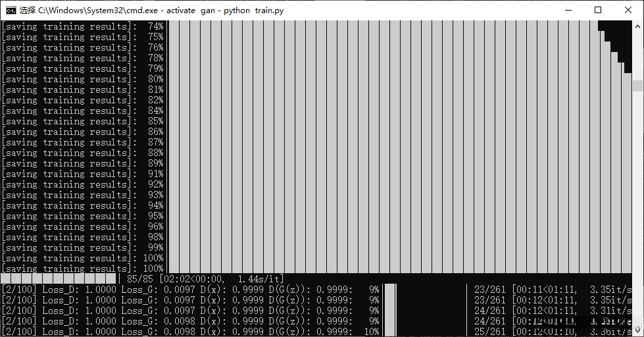Viewport: 644px width, 337px height.
Task: Click the "25/261" progress counter
Action: (490, 332)
